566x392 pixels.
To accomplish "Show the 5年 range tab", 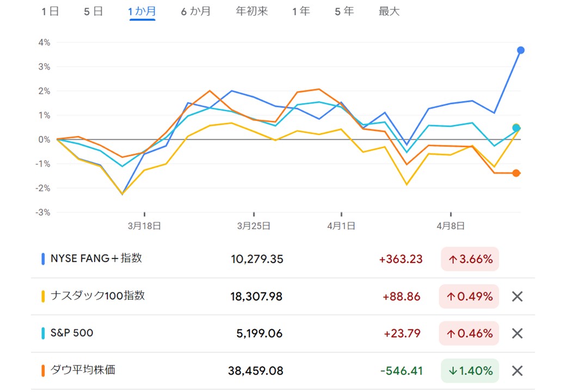I will (x=344, y=11).
